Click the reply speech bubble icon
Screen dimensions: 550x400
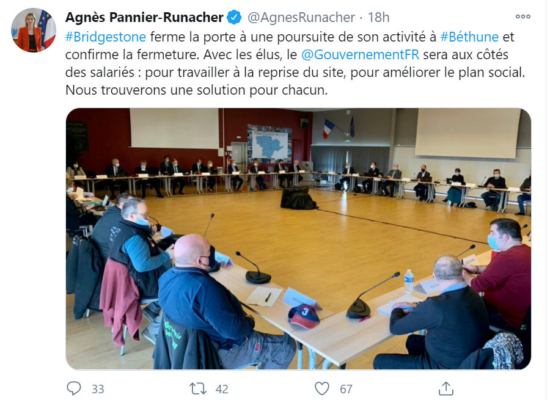pyautogui.click(x=74, y=388)
